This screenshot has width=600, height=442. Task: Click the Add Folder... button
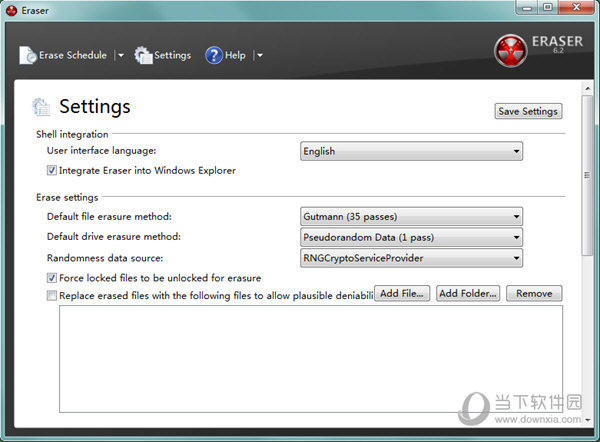click(x=468, y=294)
